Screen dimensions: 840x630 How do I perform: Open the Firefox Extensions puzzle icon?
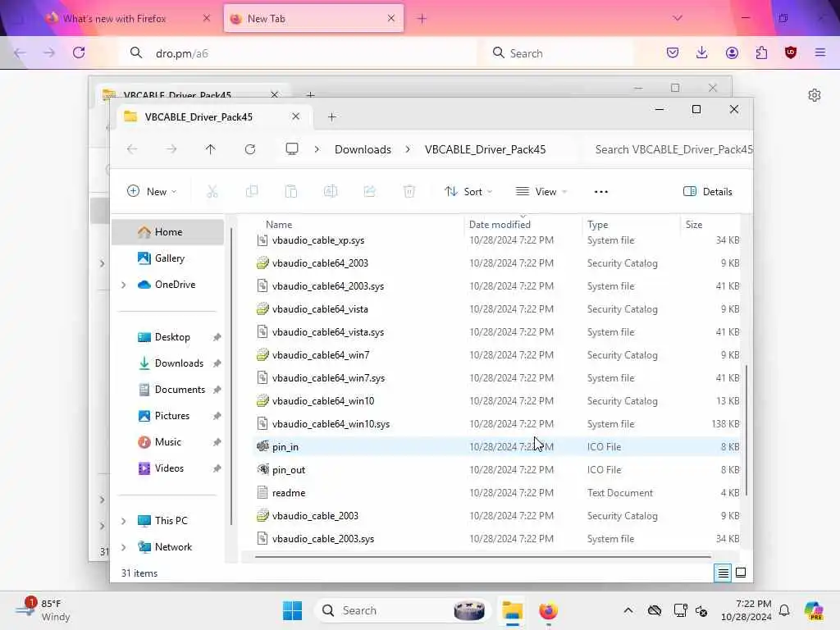pyautogui.click(x=761, y=52)
